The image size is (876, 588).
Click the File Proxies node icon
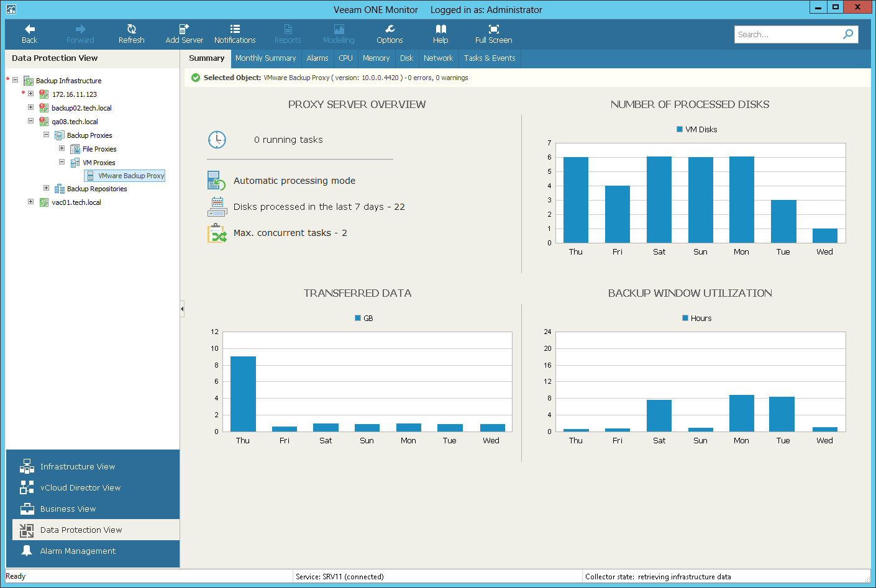tap(75, 149)
